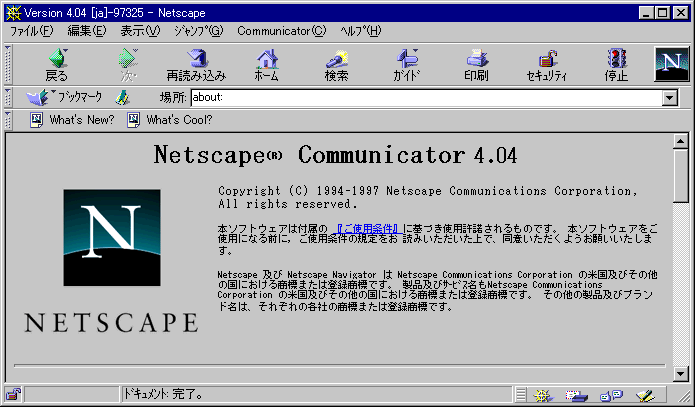
Task: Open the Mailbox from the component bar
Action: pyautogui.click(x=577, y=395)
